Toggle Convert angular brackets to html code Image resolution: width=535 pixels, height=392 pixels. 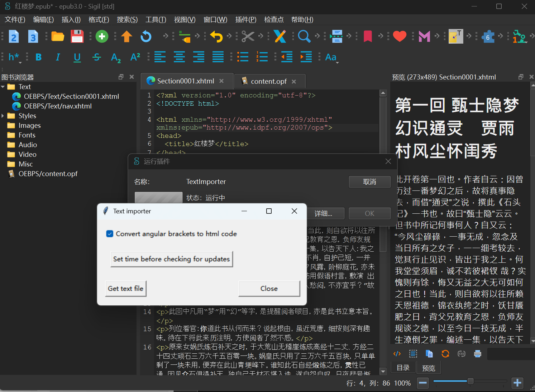coord(110,234)
